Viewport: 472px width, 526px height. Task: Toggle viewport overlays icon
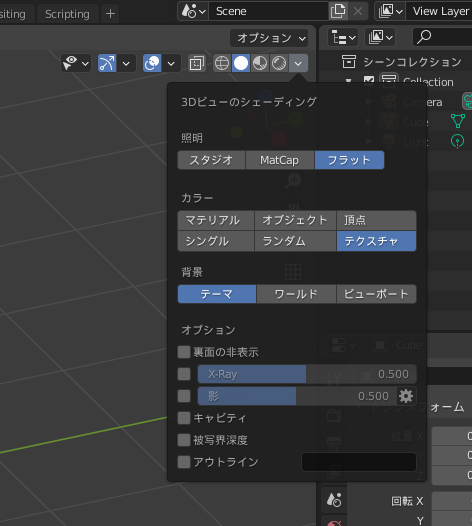point(152,63)
